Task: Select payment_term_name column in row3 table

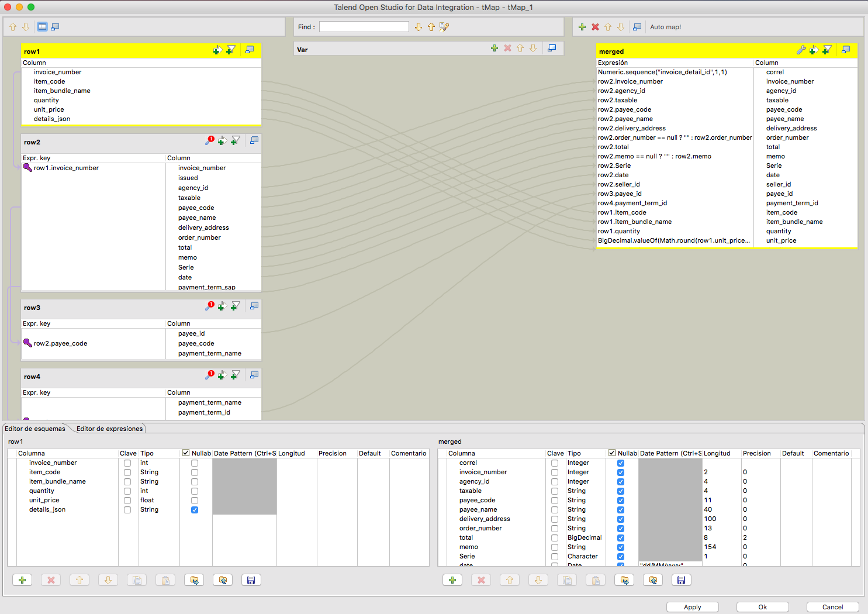Action: pos(210,354)
